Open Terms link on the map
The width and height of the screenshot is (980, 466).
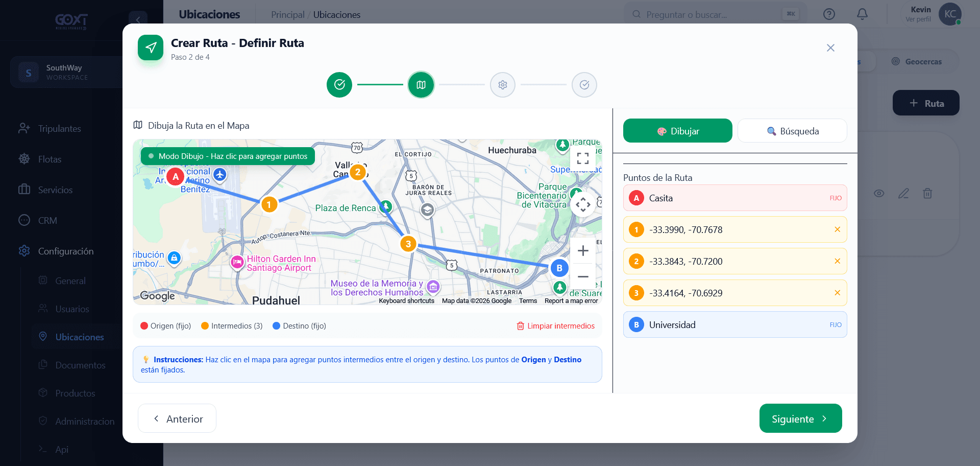pyautogui.click(x=528, y=301)
